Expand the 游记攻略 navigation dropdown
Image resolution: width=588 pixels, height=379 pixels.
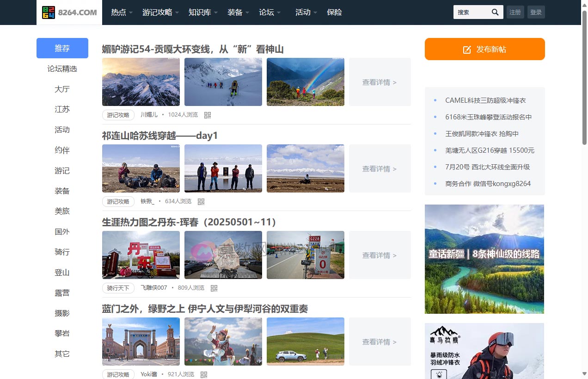[x=160, y=12]
